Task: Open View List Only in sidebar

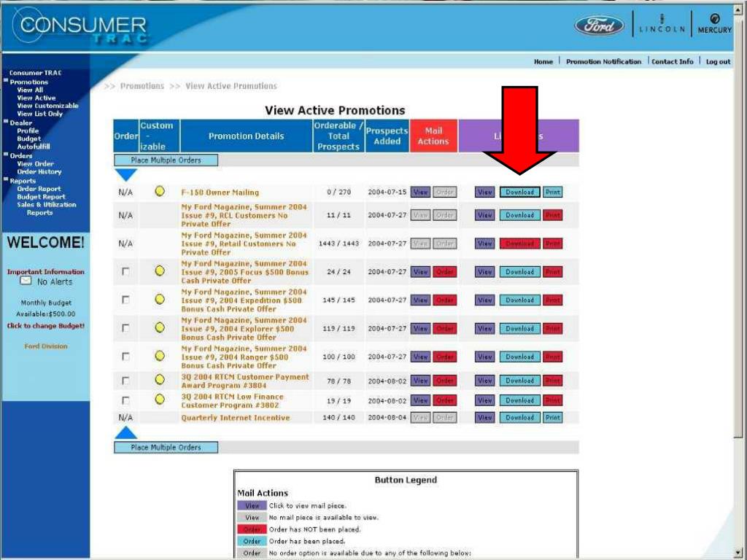Action: pyautogui.click(x=40, y=114)
